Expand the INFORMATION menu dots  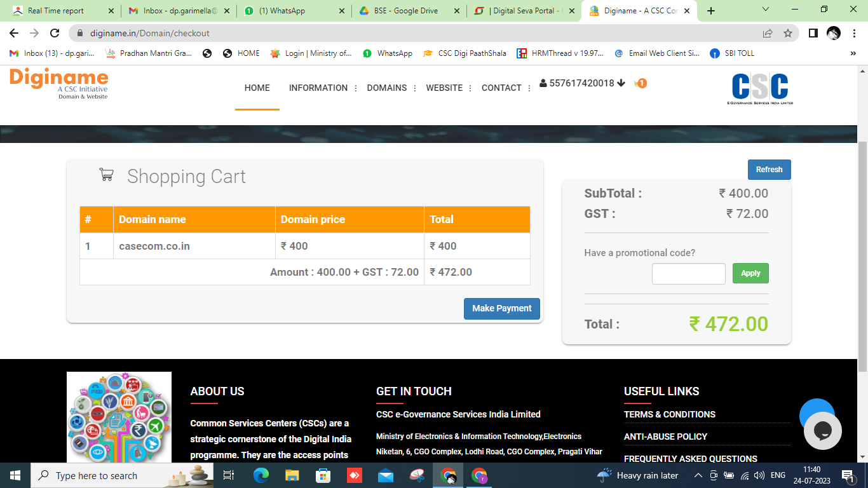[356, 88]
